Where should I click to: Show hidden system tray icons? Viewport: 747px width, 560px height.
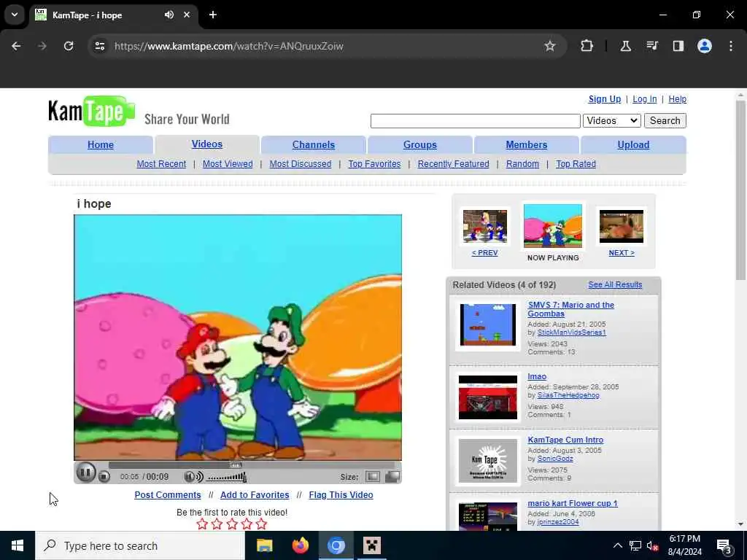[x=617, y=545]
